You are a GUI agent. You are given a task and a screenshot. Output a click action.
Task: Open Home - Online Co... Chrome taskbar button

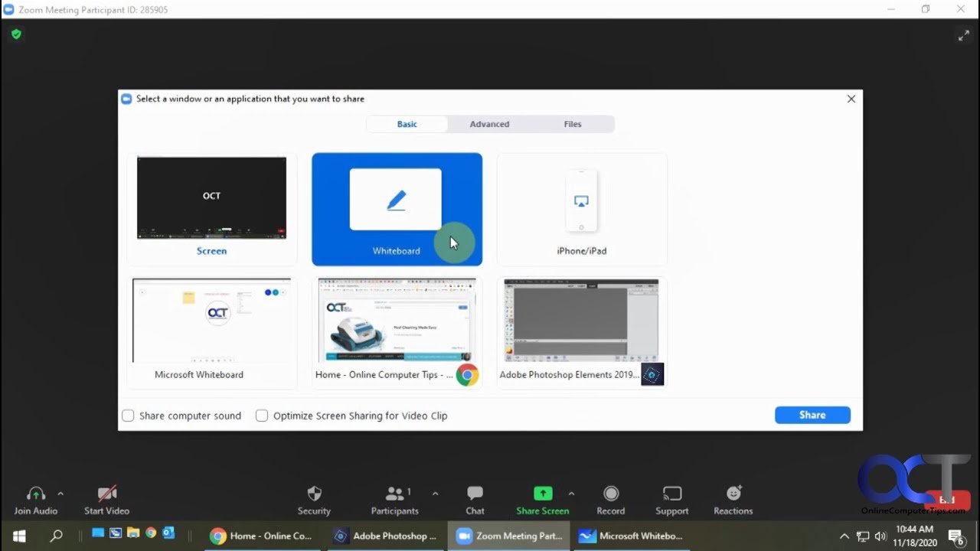[261, 536]
